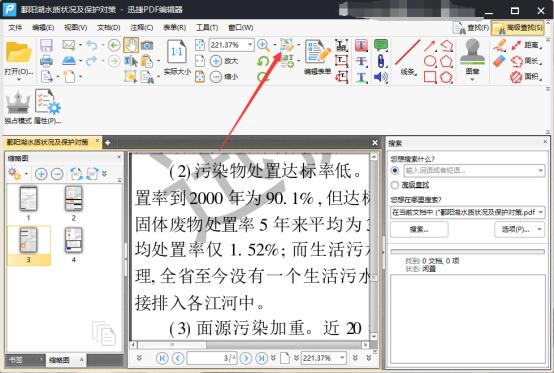Click the actual size 1:1 icon
The width and height of the screenshot is (554, 373).
177,52
